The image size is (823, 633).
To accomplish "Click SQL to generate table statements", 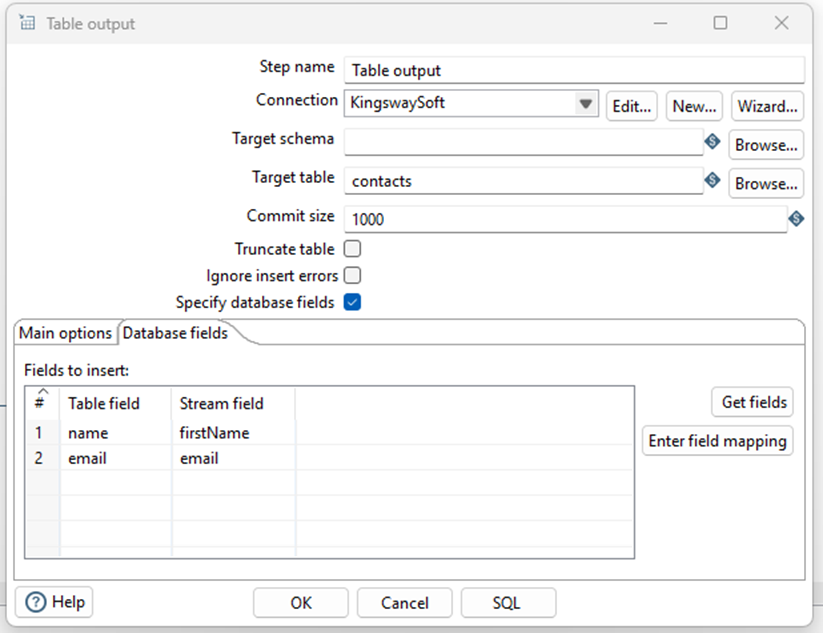I will click(508, 602).
